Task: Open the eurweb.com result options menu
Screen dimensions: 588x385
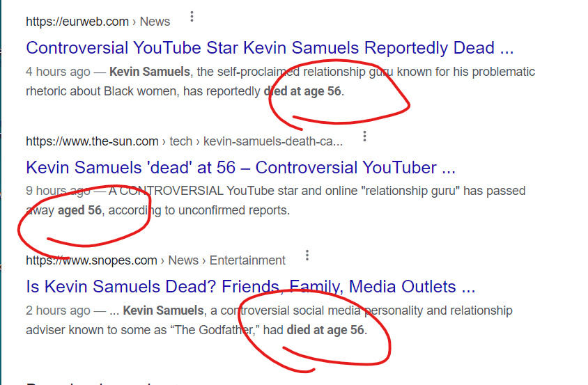Action: pyautogui.click(x=192, y=17)
